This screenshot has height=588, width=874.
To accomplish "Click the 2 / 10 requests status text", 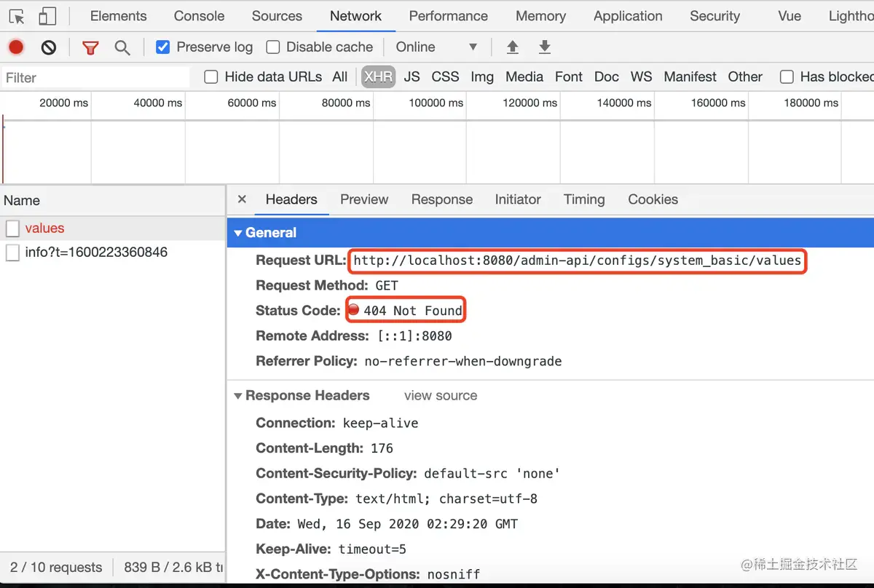I will [56, 568].
